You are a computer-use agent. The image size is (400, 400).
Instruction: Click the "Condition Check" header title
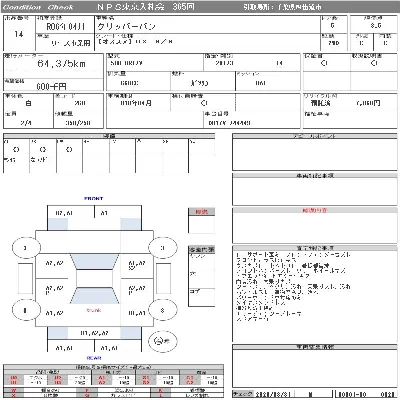click(x=37, y=7)
